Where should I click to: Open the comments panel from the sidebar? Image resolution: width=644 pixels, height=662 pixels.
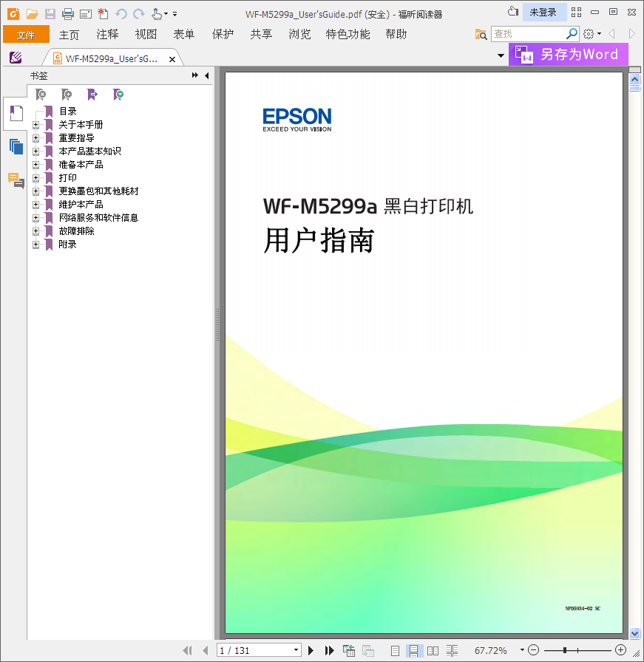(x=16, y=180)
